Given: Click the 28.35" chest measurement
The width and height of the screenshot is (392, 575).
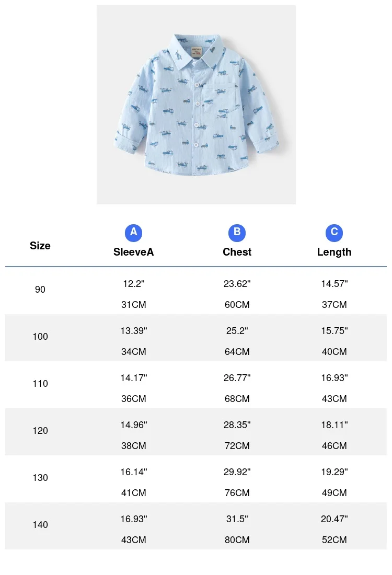Looking at the screenshot, I should (237, 425).
